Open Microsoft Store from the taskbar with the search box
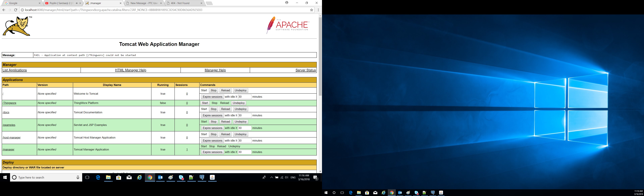This screenshot has width=644, height=196. (119, 178)
